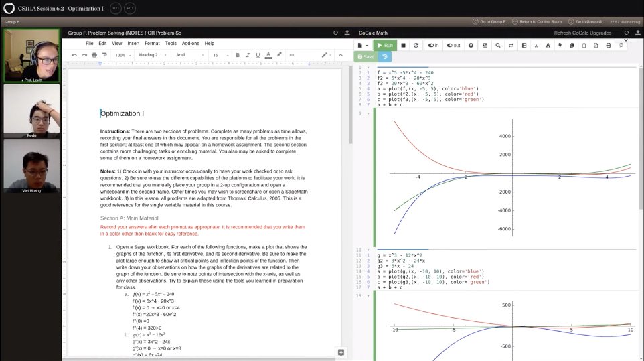Apply italic formatting with the I button
This screenshot has height=361, width=644.
click(248, 55)
